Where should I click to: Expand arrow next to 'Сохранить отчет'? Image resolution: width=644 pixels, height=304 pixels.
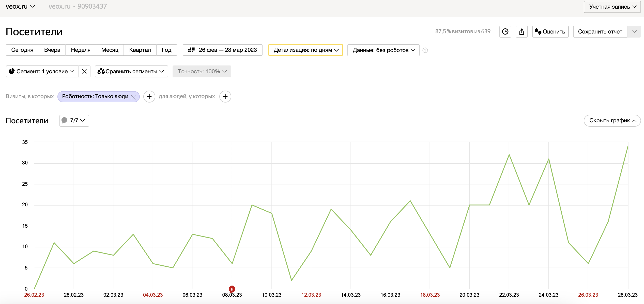tap(634, 31)
